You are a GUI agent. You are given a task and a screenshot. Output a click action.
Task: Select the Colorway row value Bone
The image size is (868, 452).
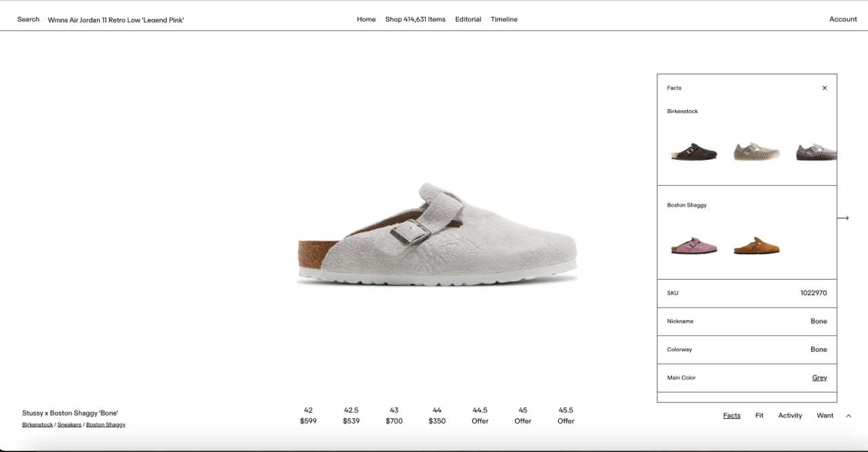tap(818, 350)
